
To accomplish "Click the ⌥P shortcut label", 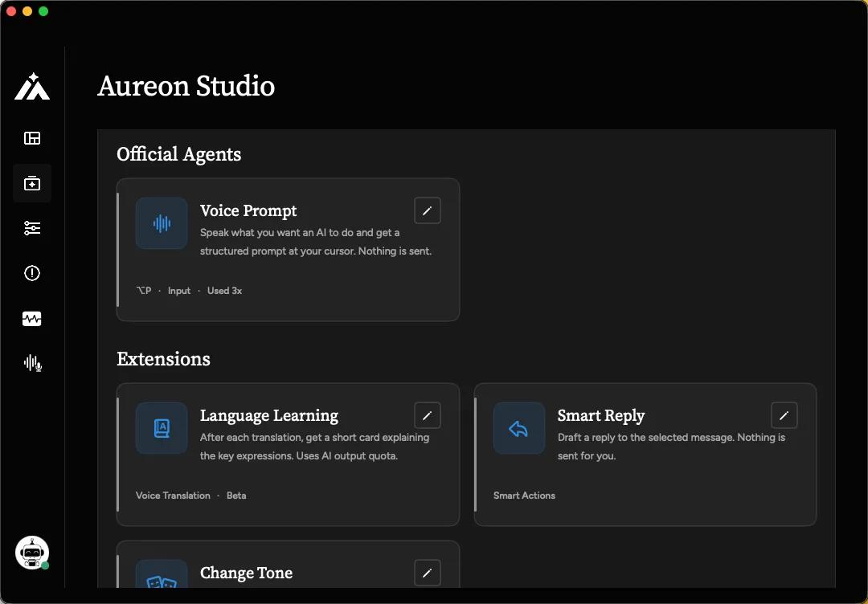I will (144, 291).
